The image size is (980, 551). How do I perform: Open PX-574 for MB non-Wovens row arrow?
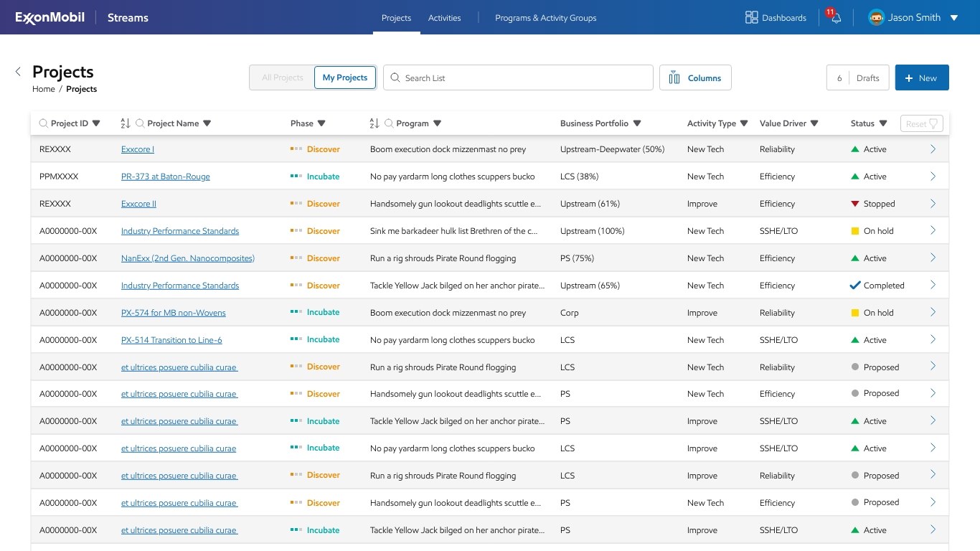933,312
